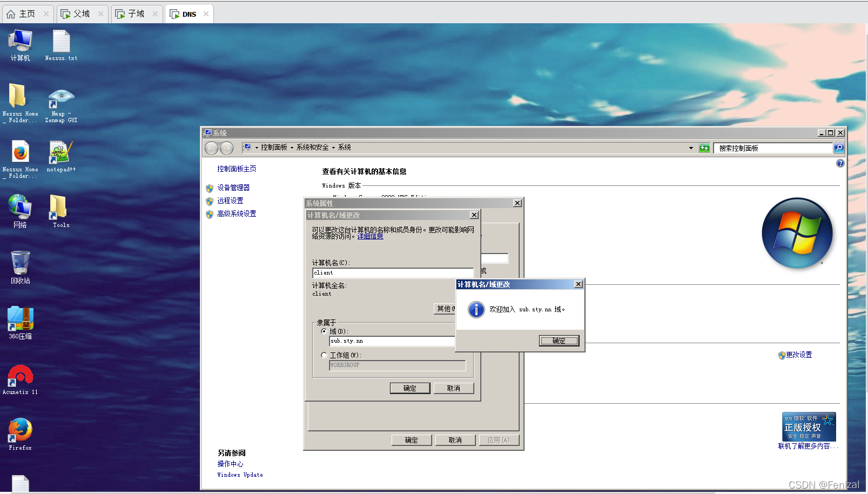The height and width of the screenshot is (494, 868).
Task: Click the 搜索控制面板 search box
Action: 773,148
